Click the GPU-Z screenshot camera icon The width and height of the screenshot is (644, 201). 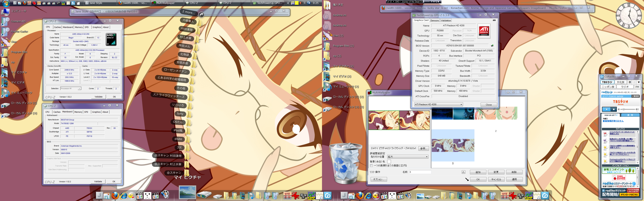[494, 20]
